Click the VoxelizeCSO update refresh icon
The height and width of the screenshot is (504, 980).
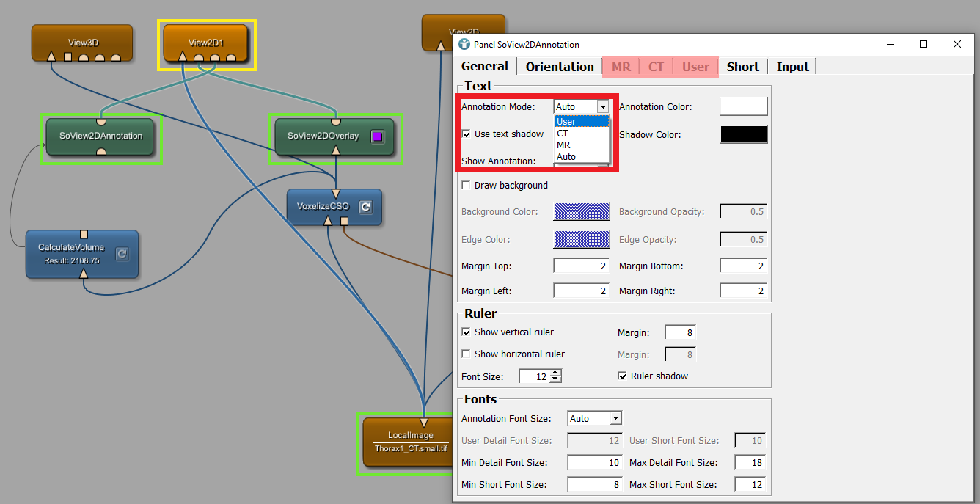(365, 208)
